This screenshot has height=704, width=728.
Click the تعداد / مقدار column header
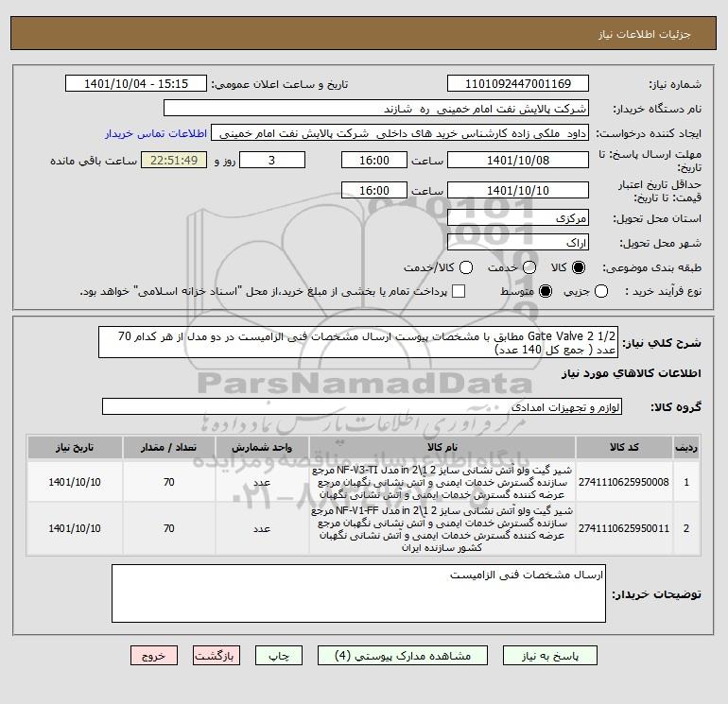pos(169,447)
